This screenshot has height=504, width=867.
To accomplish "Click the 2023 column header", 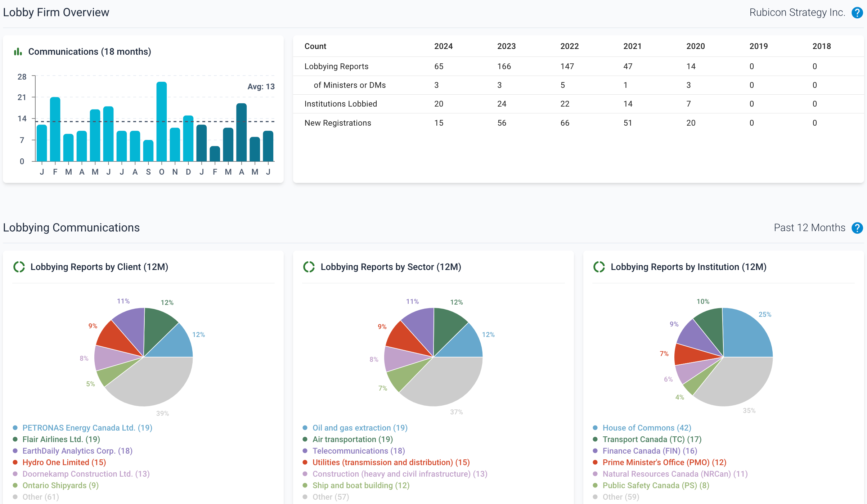I will 506,46.
